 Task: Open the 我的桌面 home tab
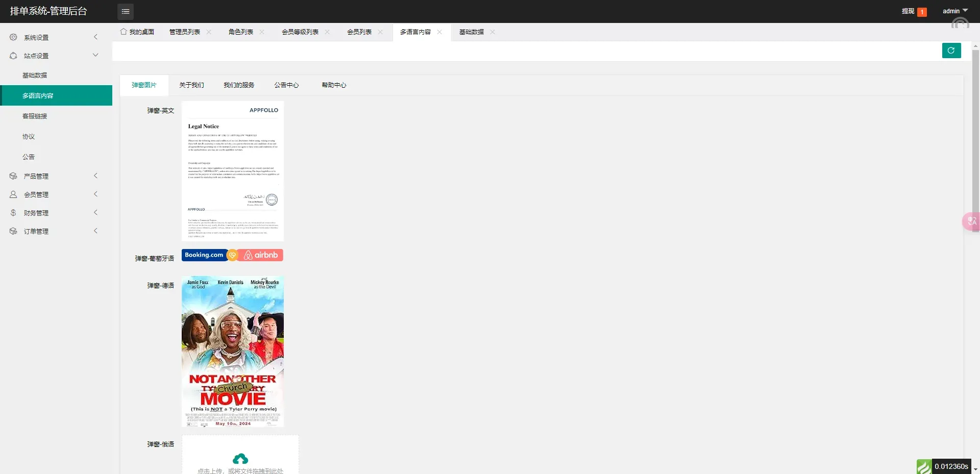[137, 32]
